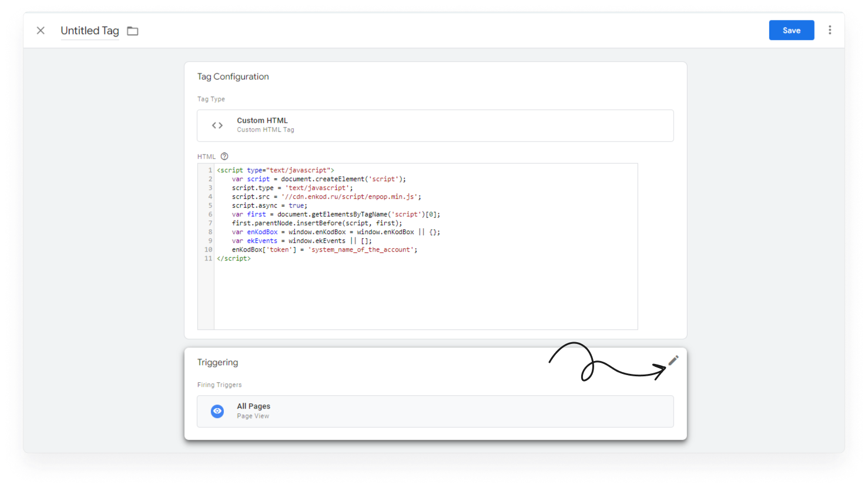Click code line containing enpop.min.js URL
The width and height of the screenshot is (868, 488).
point(326,196)
